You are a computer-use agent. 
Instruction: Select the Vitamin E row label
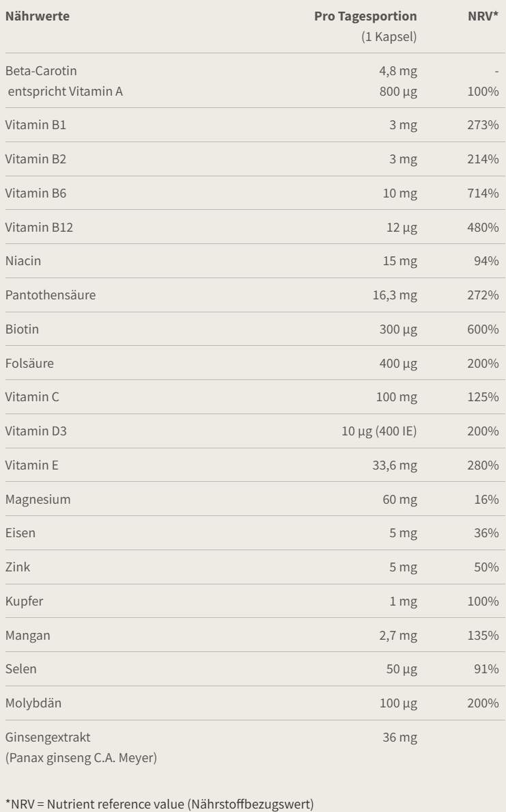pyautogui.click(x=31, y=465)
